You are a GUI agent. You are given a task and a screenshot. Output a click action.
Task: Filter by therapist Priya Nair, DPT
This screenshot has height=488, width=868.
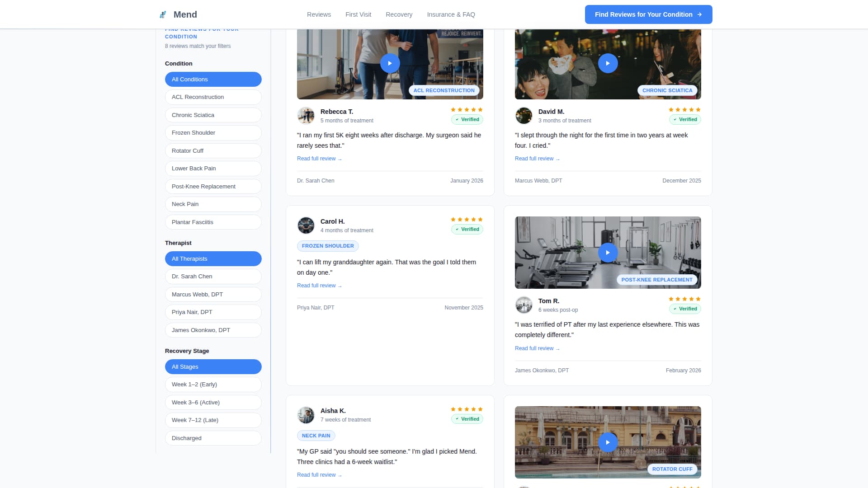coord(213,312)
